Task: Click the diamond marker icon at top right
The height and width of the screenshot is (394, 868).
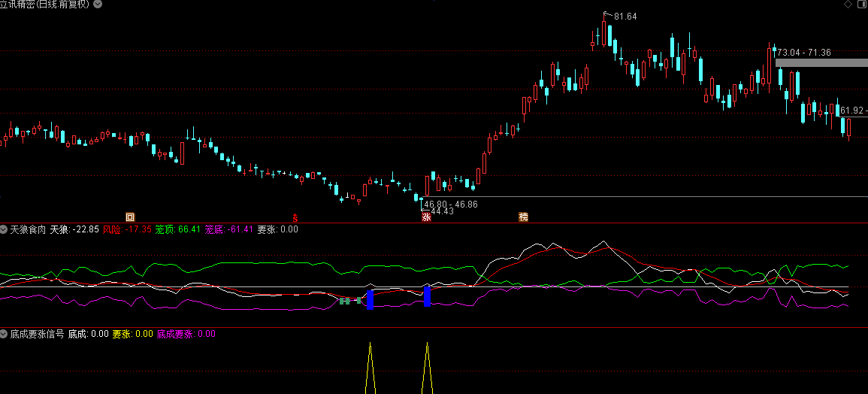Action: pyautogui.click(x=848, y=5)
